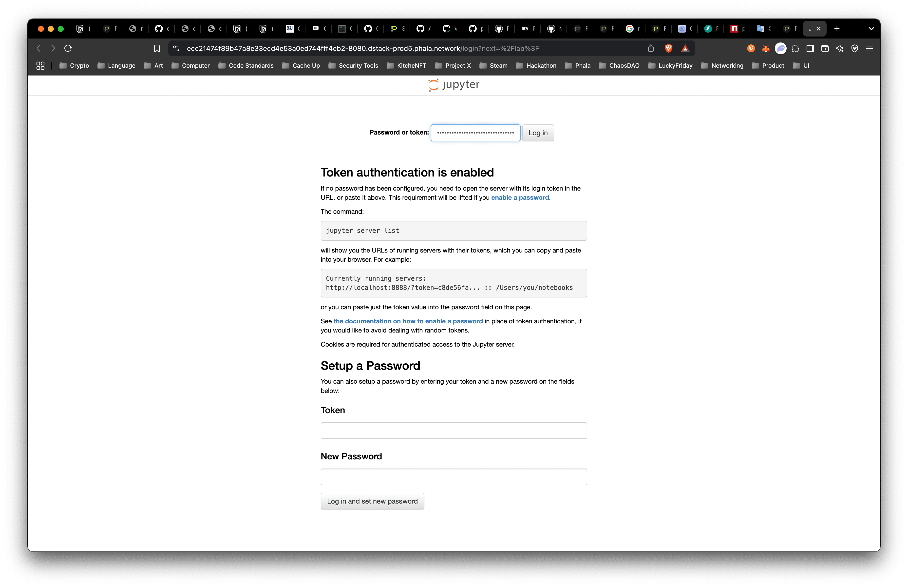The width and height of the screenshot is (908, 588).
Task: Open the Leo AI sparkle icon
Action: coord(840,48)
